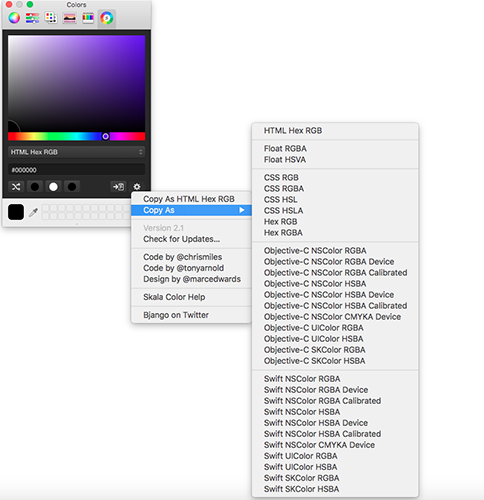The image size is (484, 500).
Task: Open the image palettes picker tab
Action: [x=69, y=18]
